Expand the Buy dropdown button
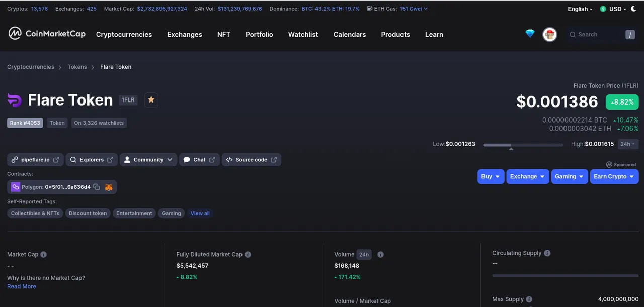This screenshot has height=307, width=644. coord(491,177)
